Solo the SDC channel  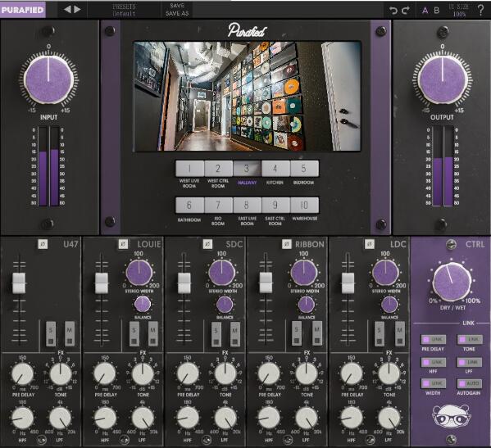216,333
